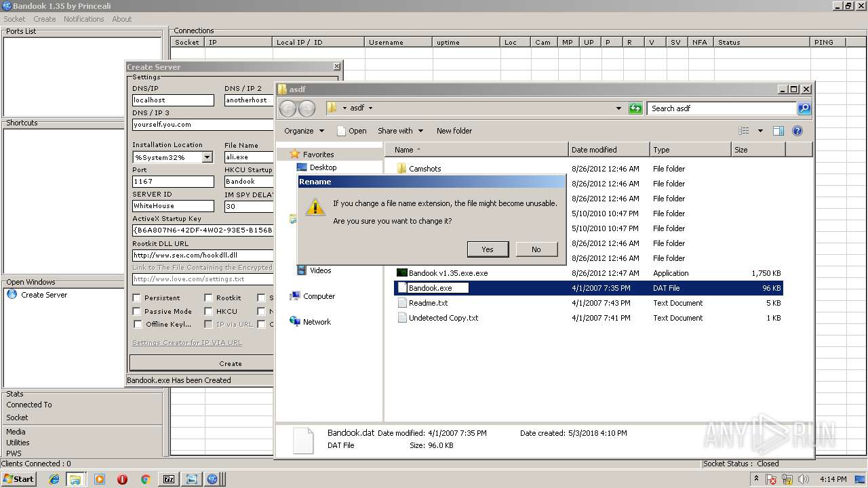This screenshot has height=488, width=868.
Task: Click the picture viewer taskbar icon
Action: coord(191,479)
